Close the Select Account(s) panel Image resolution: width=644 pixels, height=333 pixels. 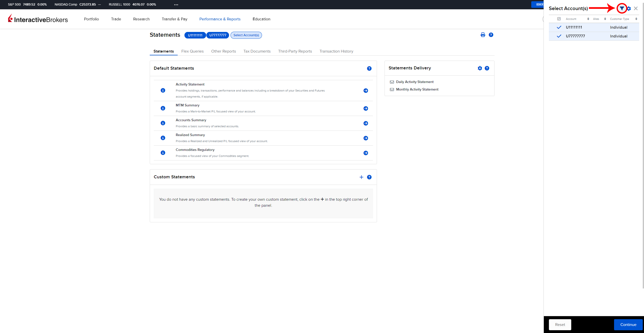click(636, 9)
